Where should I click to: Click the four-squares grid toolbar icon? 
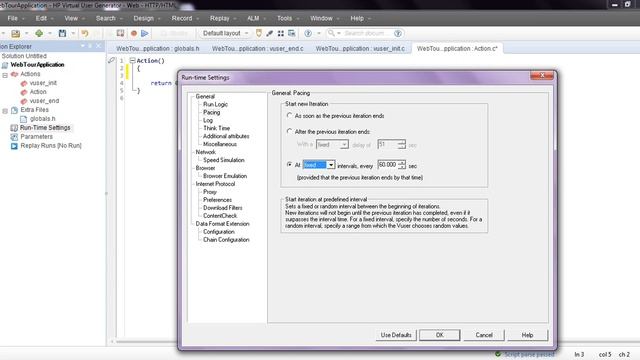[281, 33]
